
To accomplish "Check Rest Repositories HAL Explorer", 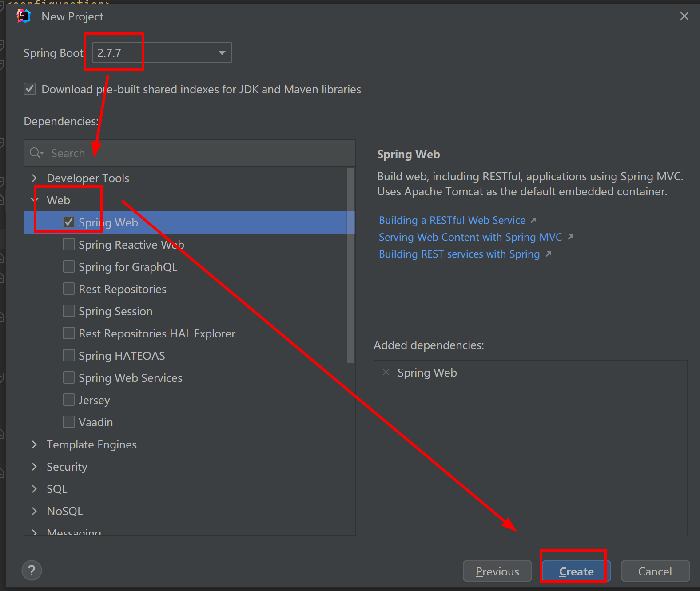I will pyautogui.click(x=69, y=333).
